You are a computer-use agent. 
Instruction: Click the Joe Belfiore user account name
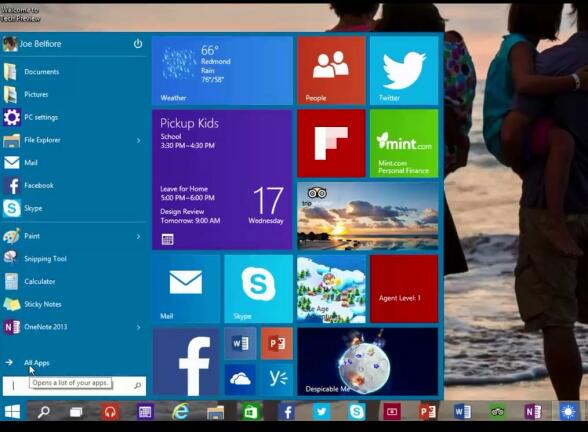coord(40,44)
